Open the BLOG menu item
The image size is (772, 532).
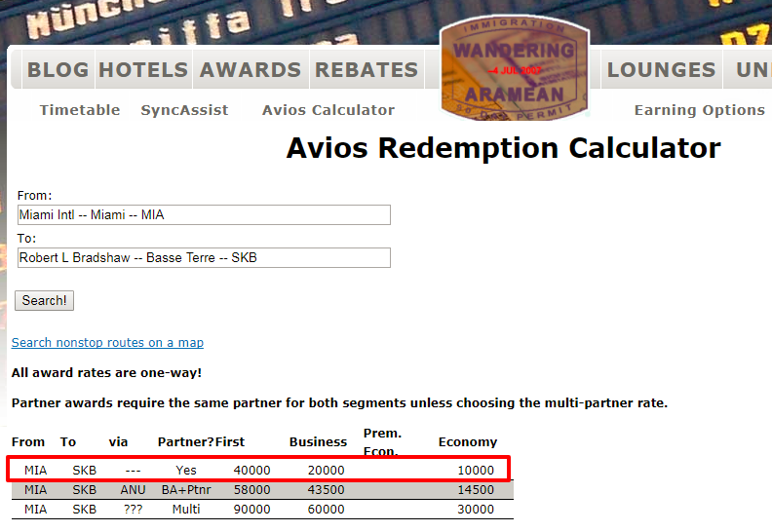58,69
